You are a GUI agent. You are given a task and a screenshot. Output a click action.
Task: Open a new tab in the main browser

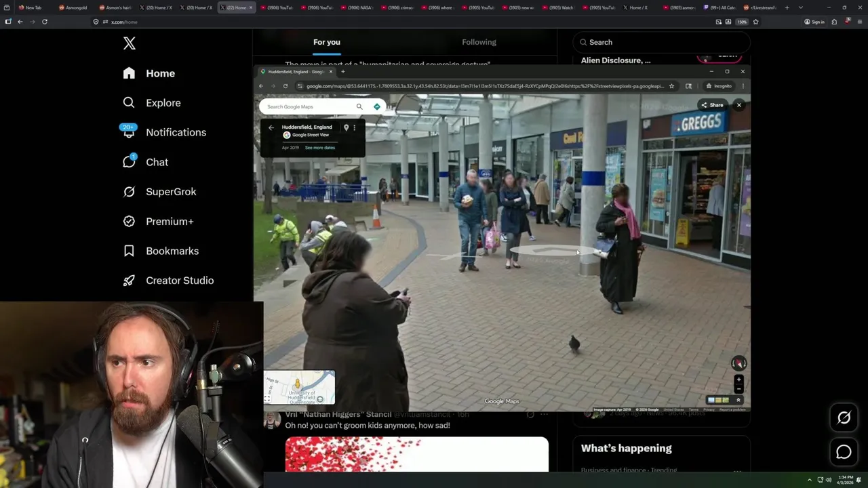point(787,7)
